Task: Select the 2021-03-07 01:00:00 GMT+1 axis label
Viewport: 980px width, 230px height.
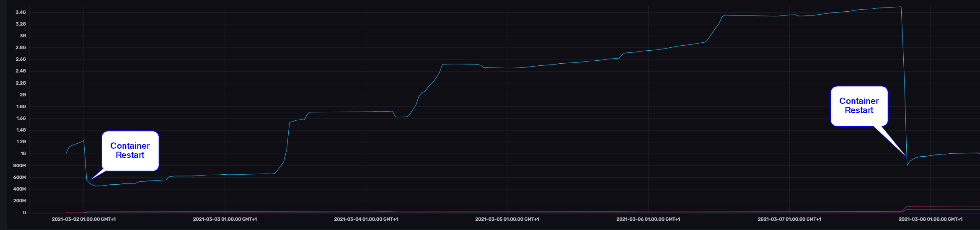Action: pos(789,219)
